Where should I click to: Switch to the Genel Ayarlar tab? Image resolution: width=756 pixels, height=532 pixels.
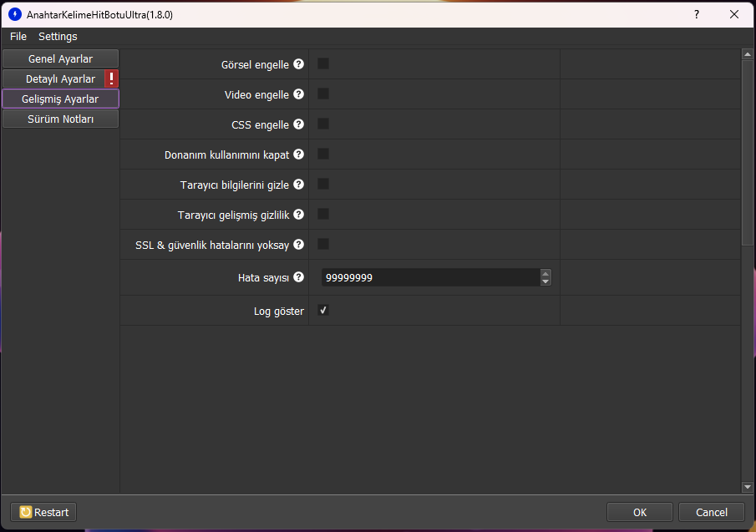(x=60, y=58)
